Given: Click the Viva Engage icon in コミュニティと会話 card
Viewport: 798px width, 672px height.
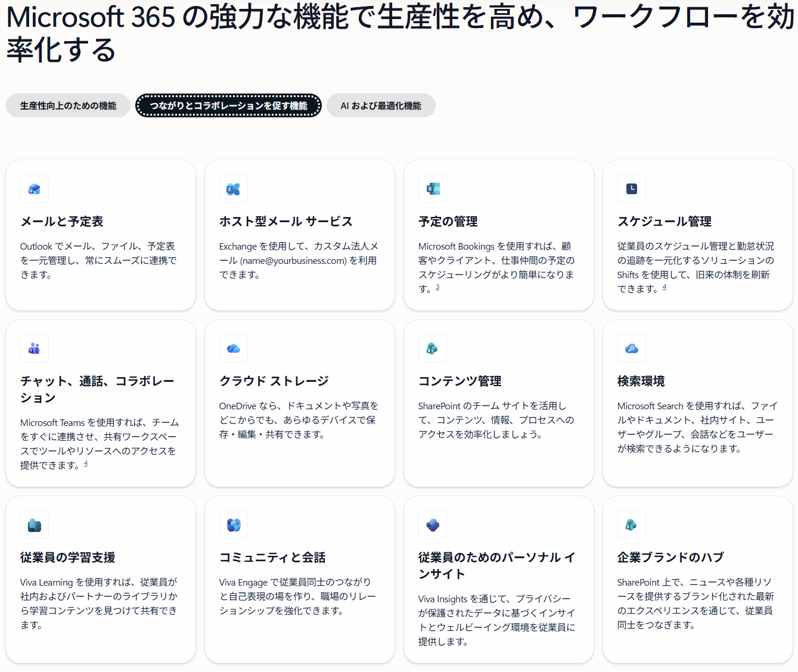Looking at the screenshot, I should [x=234, y=525].
